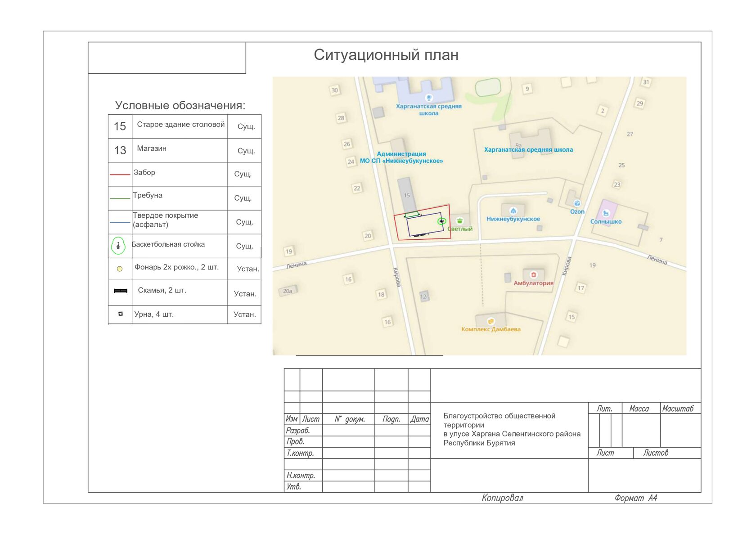Click the black bench symbol in legend

pos(121,291)
